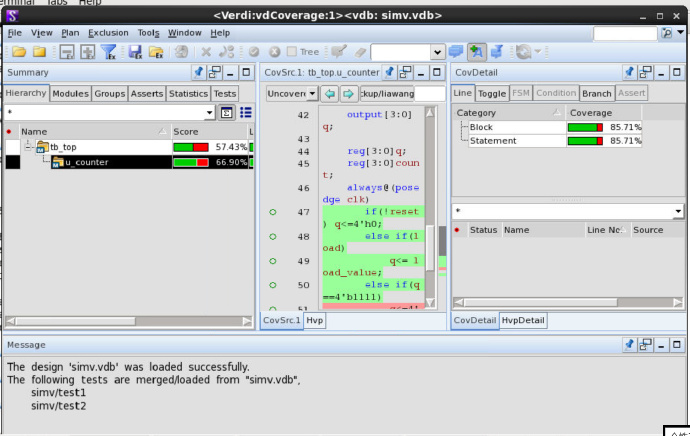
Task: Click the blue down-arrow annotation icon
Action: [x=497, y=52]
